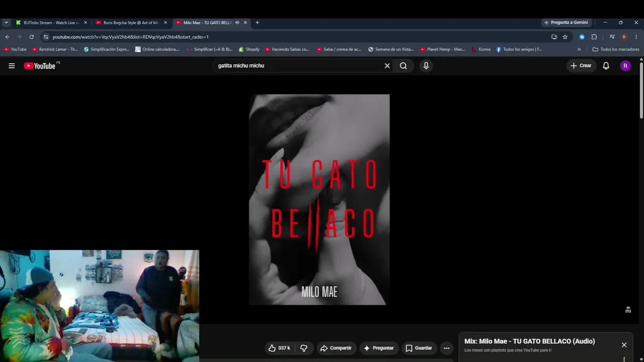Select the browser address bar URL
Viewport: 644px width, 362px height.
pyautogui.click(x=130, y=37)
